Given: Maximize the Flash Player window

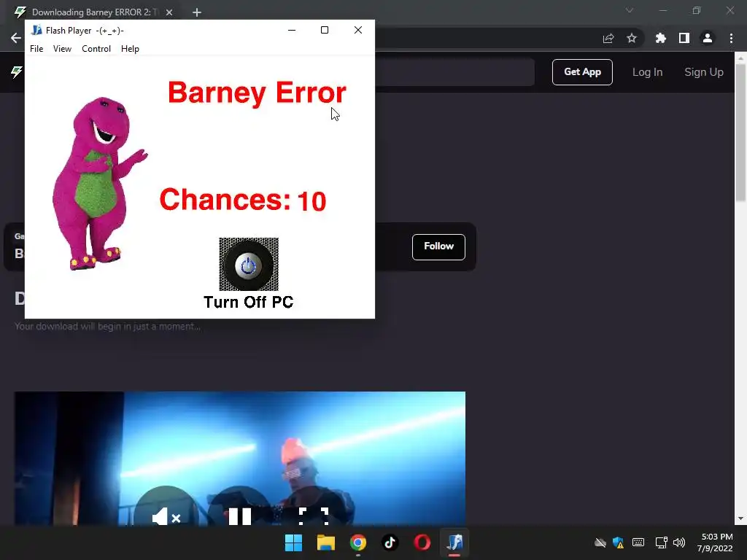Looking at the screenshot, I should (x=325, y=30).
